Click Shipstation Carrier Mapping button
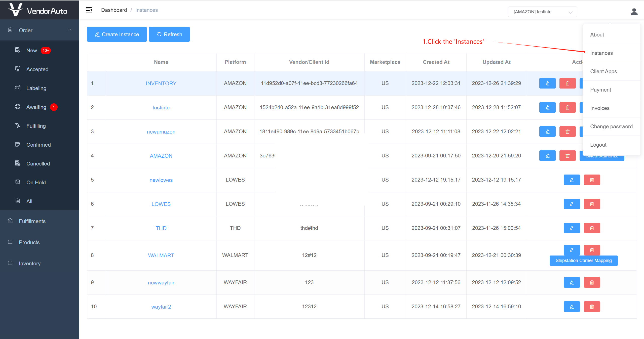The width and height of the screenshot is (644, 339). point(583,261)
